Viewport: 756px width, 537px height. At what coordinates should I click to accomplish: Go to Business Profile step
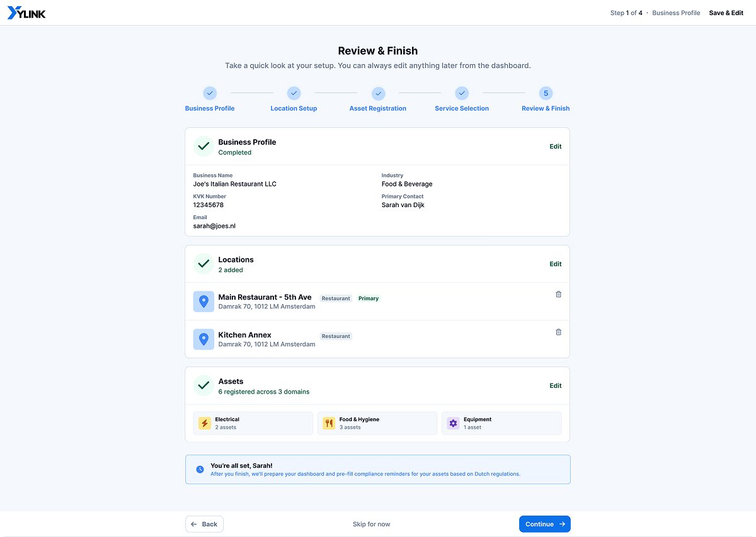(210, 99)
